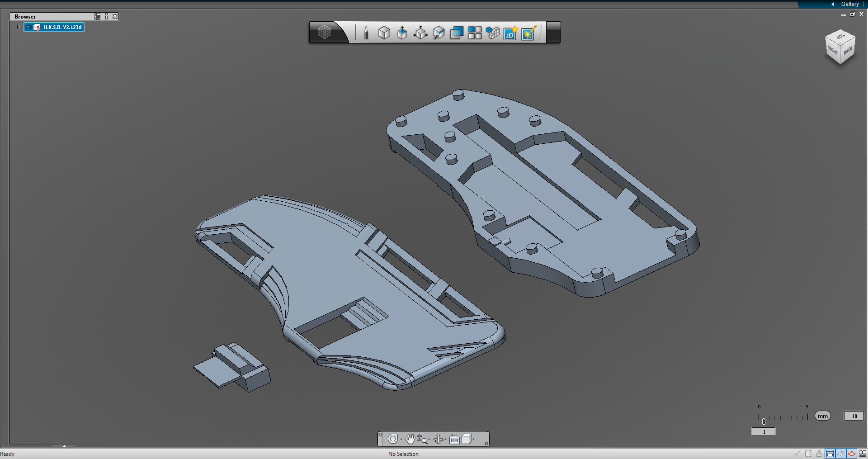Activate the rotate-around-axis orbit tool
This screenshot has width=868, height=459.
point(439,439)
